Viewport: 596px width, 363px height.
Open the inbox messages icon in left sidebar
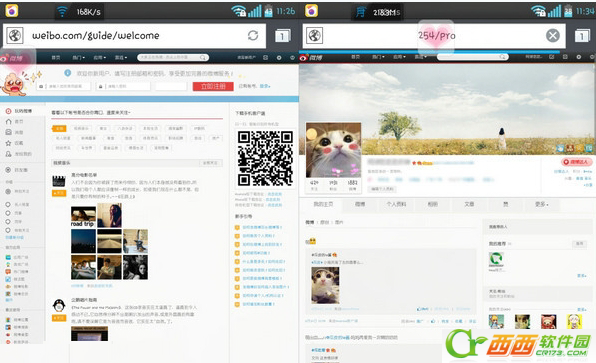(8, 132)
